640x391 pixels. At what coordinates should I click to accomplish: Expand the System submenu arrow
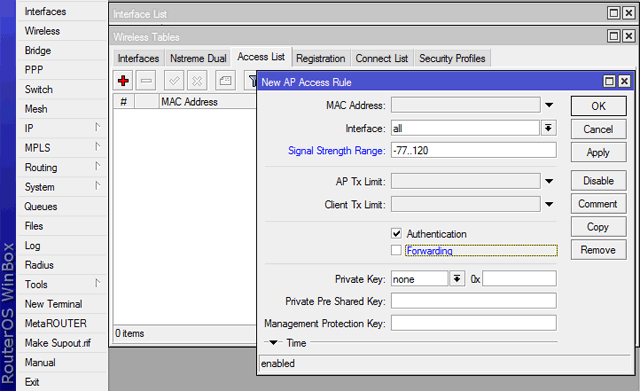tap(97, 185)
